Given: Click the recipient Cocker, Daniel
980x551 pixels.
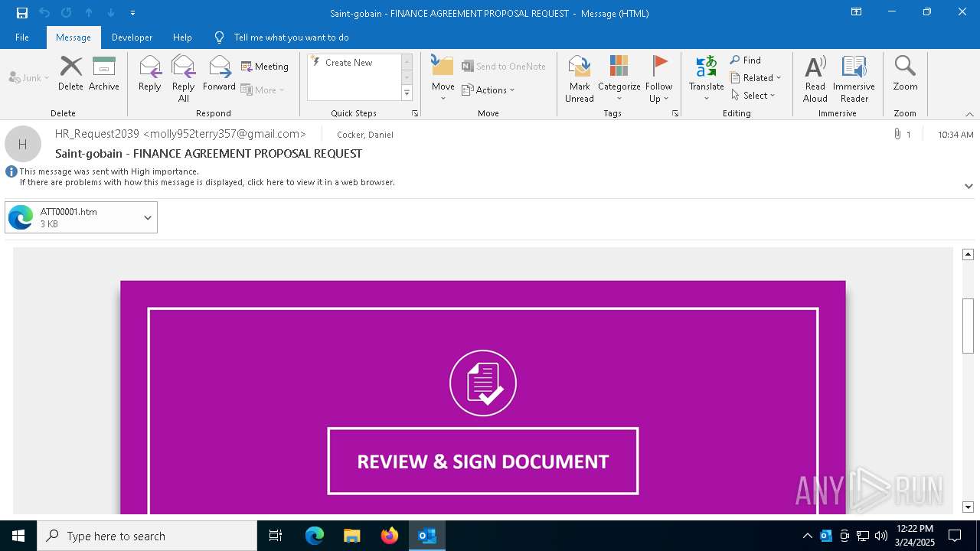Looking at the screenshot, I should (x=365, y=135).
